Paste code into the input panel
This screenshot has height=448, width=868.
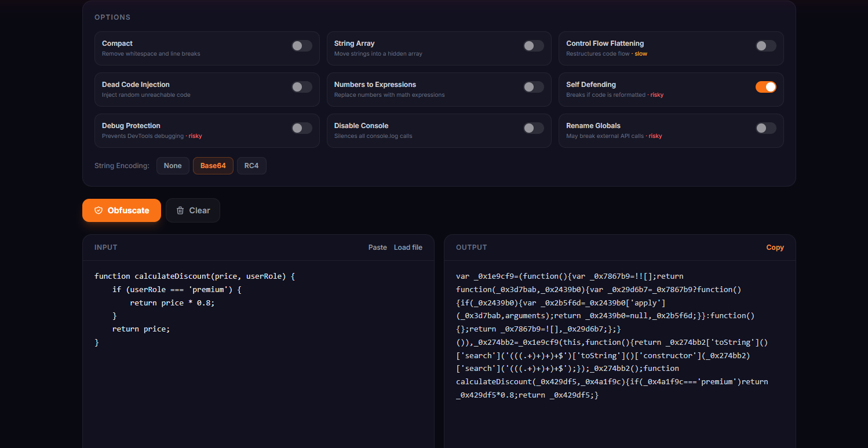(377, 247)
